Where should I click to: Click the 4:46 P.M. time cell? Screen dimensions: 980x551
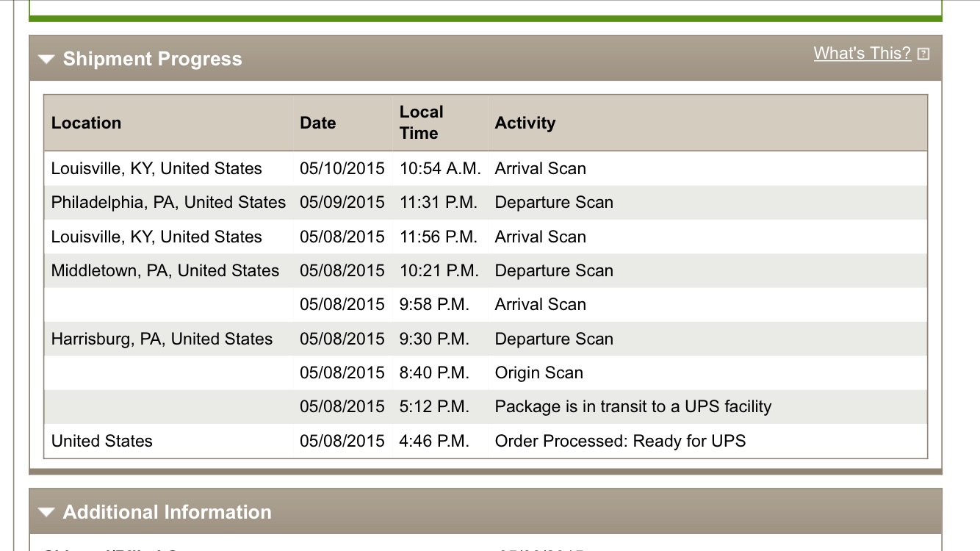coord(434,442)
